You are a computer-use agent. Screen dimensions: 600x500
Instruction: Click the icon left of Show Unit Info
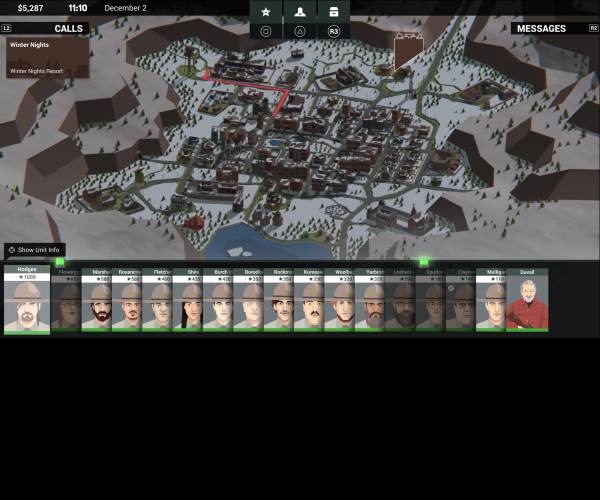pos(12,250)
